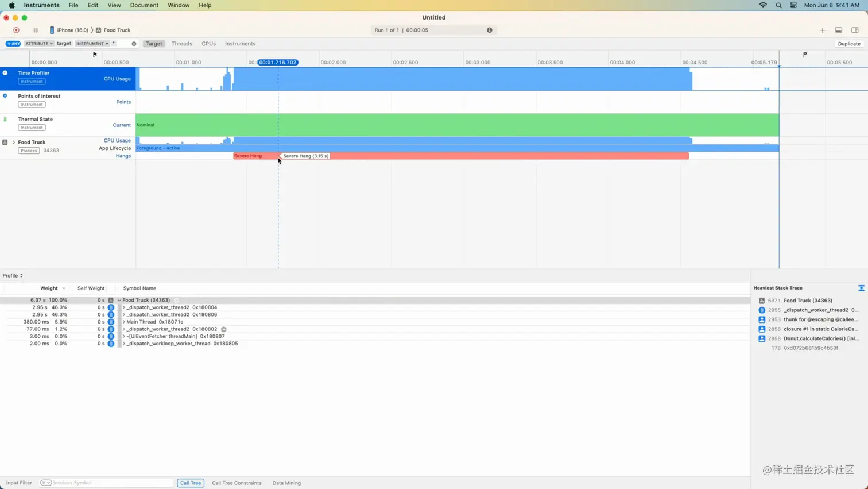Open Spotlight search from menu bar
The height and width of the screenshot is (489, 868).
click(x=778, y=5)
